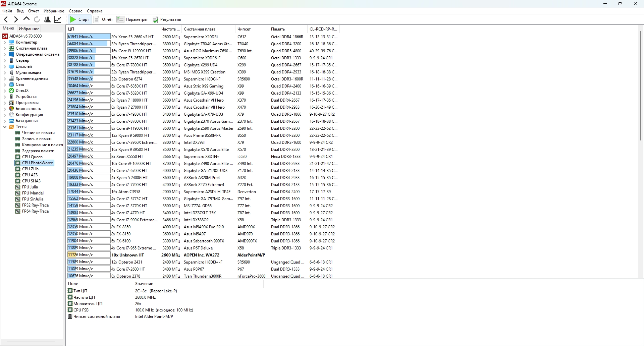Click the AIDA64 v6.70.6000 root icon

coord(5,36)
